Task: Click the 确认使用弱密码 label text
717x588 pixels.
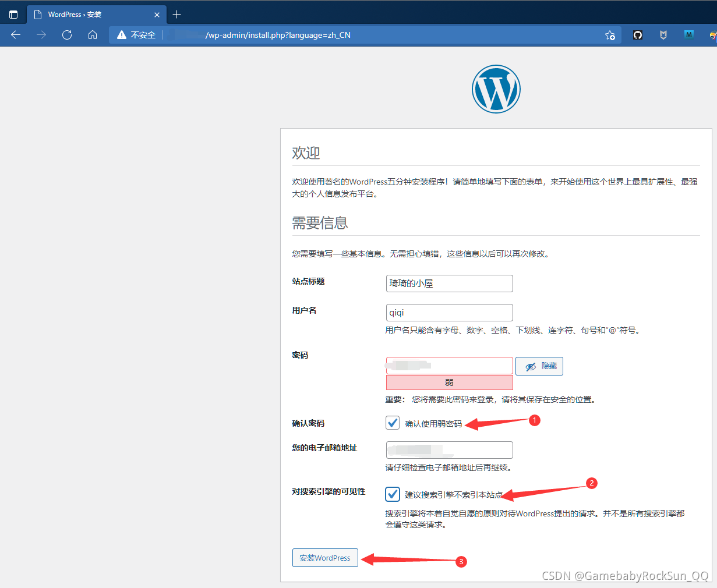Action: pyautogui.click(x=433, y=424)
